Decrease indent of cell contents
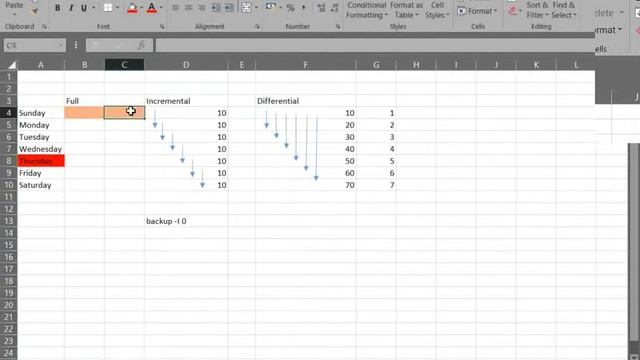Screen dimensions: 640x360 pyautogui.click(x=216, y=8)
